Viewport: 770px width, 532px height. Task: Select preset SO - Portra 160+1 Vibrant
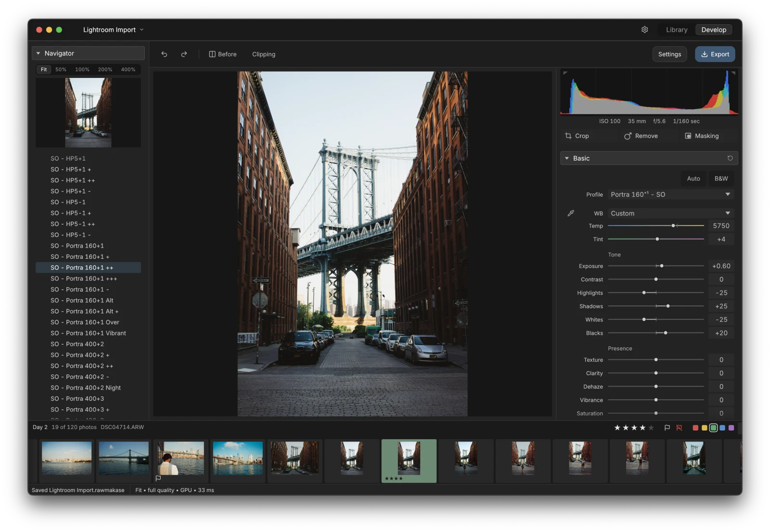89,333
